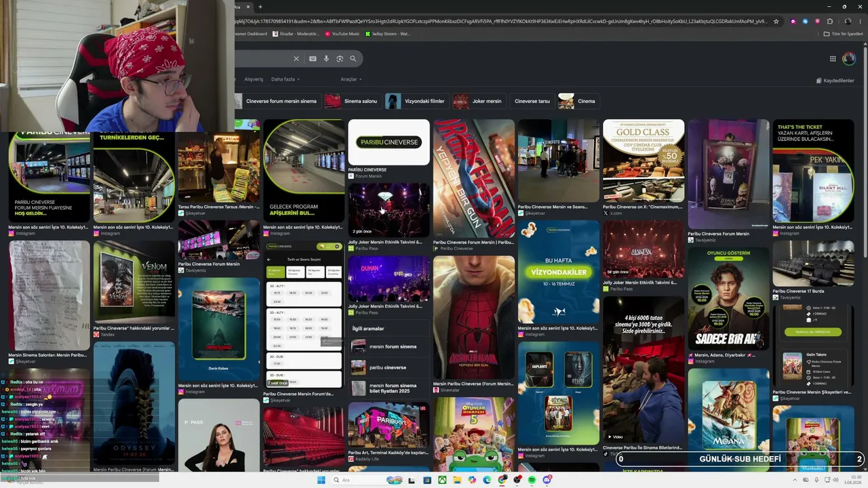Open the on-screen keyboard input tool
The width and height of the screenshot is (868, 488).
tap(313, 59)
